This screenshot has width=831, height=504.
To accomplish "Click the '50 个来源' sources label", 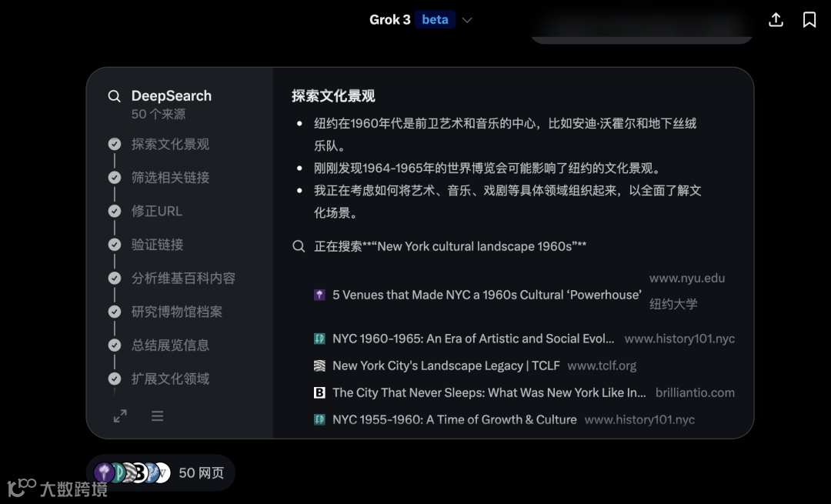I will (x=159, y=114).
